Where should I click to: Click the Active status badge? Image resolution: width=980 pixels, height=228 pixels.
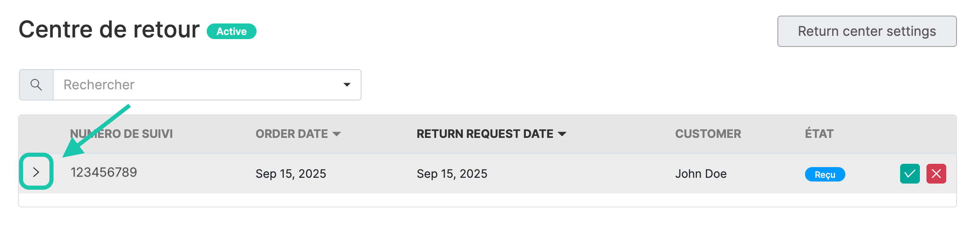(231, 31)
